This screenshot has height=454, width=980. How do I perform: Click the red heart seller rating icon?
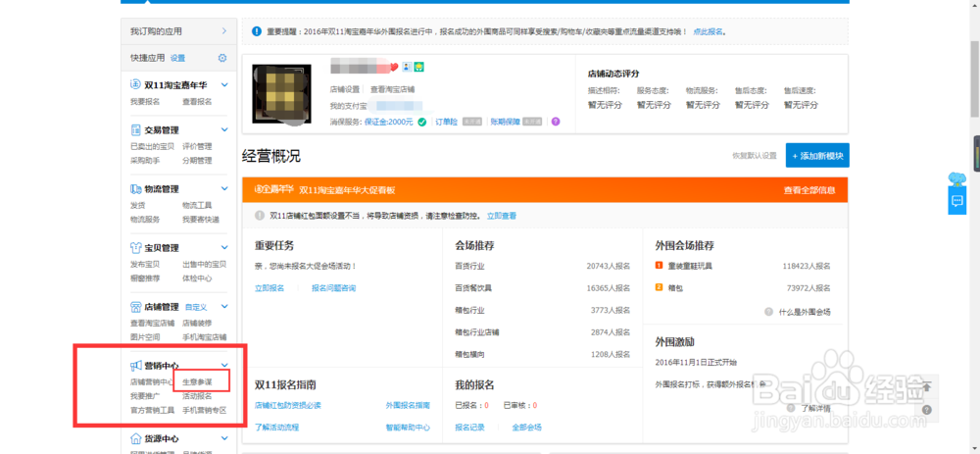click(394, 67)
